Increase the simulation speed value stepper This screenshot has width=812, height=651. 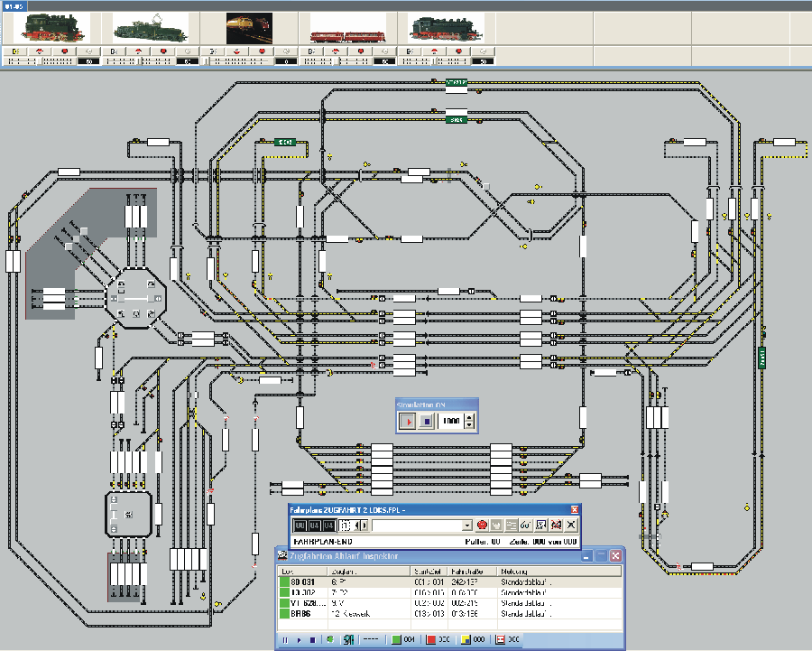pyautogui.click(x=468, y=416)
